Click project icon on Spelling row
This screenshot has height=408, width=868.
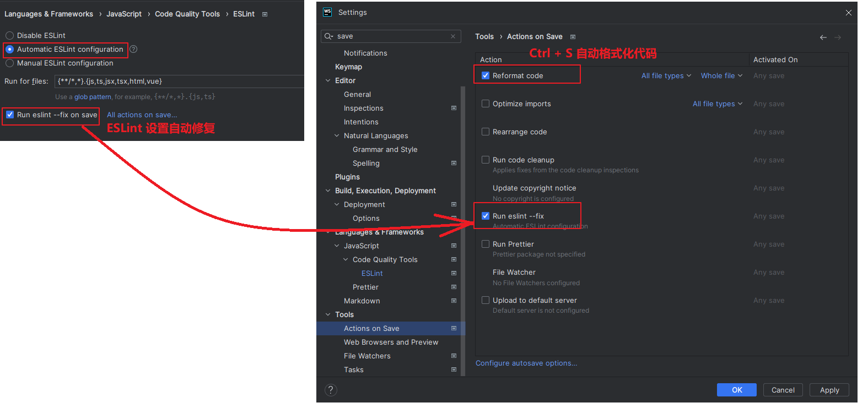point(454,163)
